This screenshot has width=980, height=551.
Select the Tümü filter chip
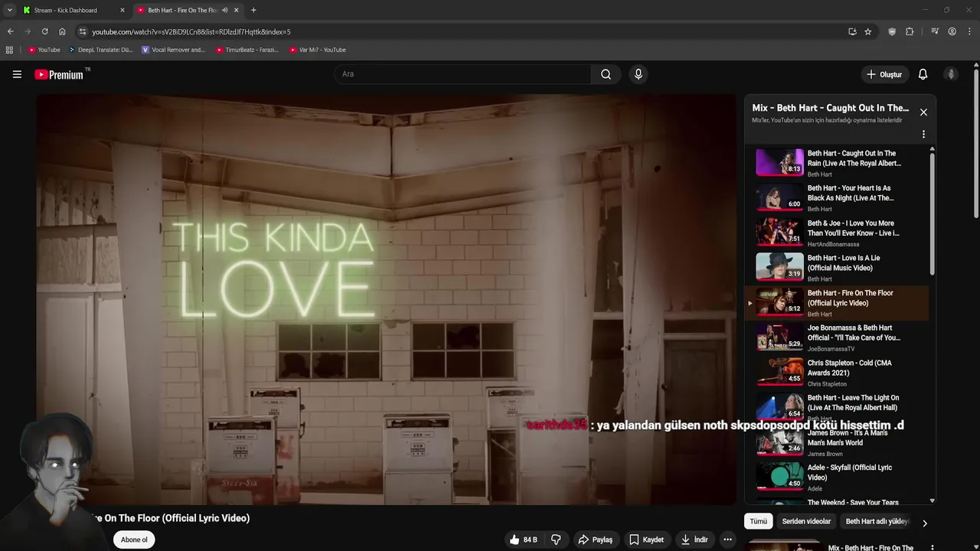pyautogui.click(x=758, y=521)
